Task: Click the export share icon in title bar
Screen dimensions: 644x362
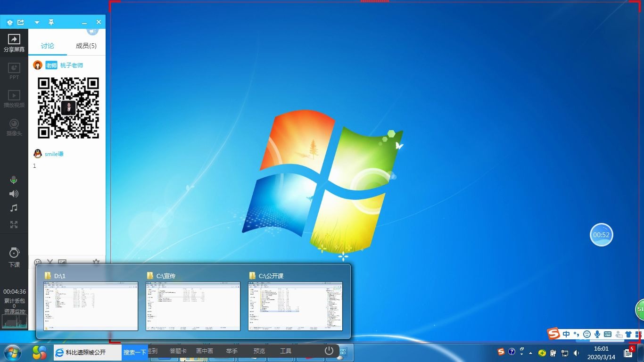Action: coord(21,22)
